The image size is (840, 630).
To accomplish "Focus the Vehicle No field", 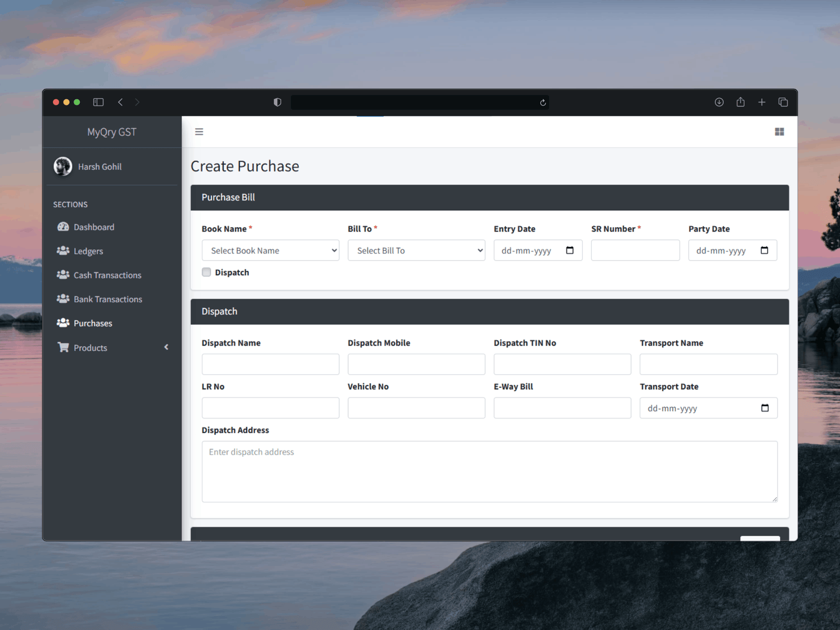I will (x=416, y=408).
